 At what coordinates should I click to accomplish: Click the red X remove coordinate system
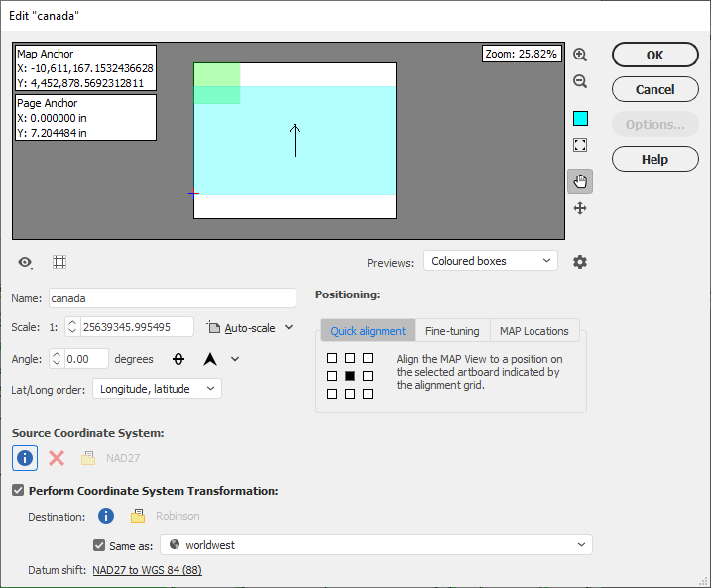[x=57, y=458]
